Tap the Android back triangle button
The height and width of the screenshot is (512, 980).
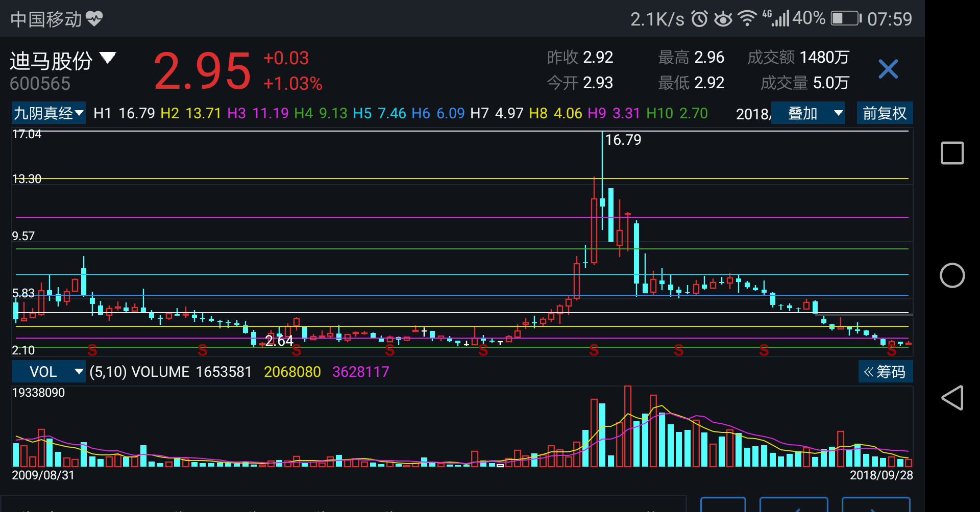952,398
